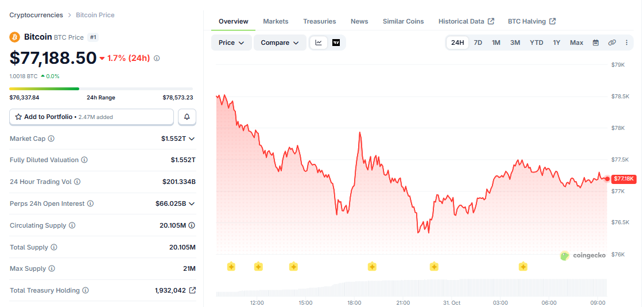Viewport: 644px width, 307px height.
Task: Click the news marker near the 06:00 tick
Action: coord(523,267)
